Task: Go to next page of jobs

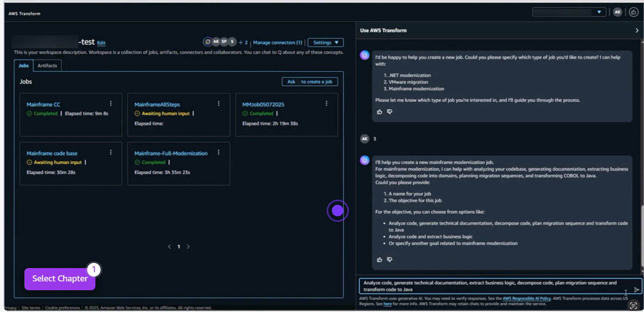Action: coord(188,247)
